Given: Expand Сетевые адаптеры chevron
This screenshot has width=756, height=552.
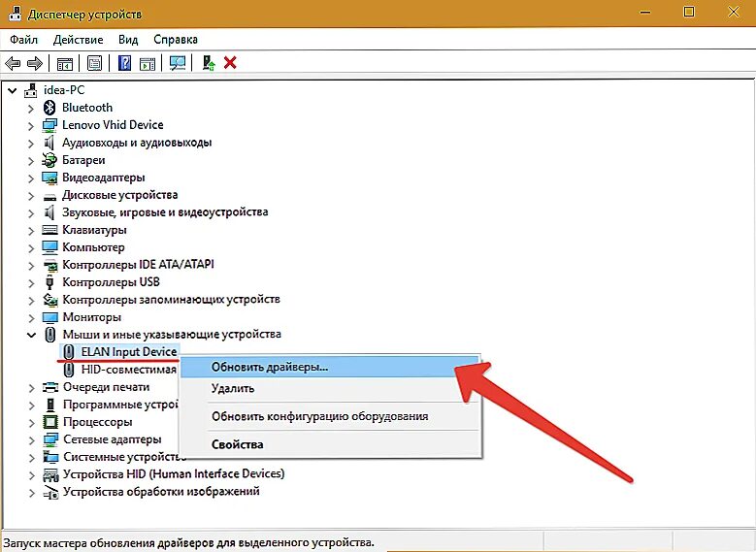Looking at the screenshot, I should [x=31, y=440].
